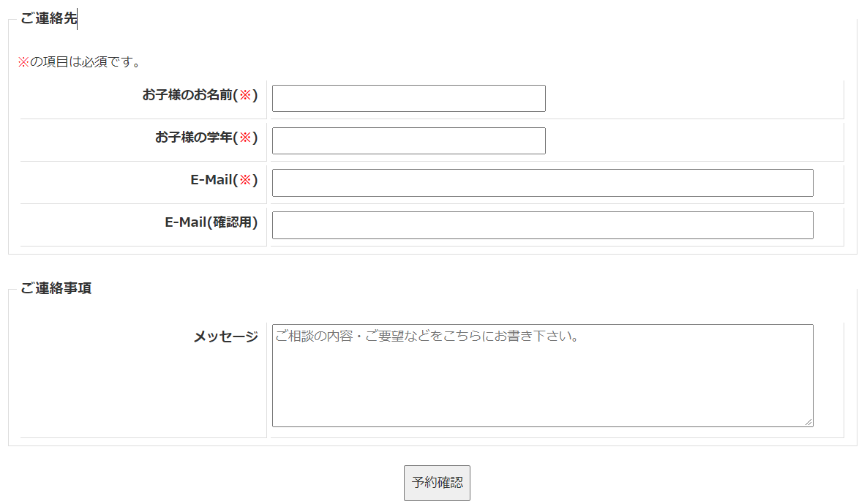The height and width of the screenshot is (504, 867).
Task: Click the red ※ in the required note
Action: tap(23, 62)
